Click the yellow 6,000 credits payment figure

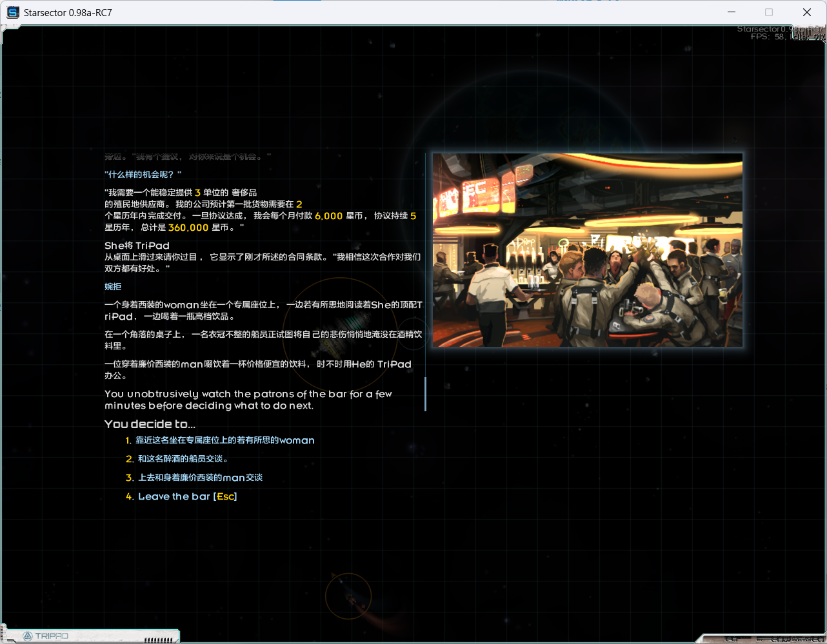point(329,216)
